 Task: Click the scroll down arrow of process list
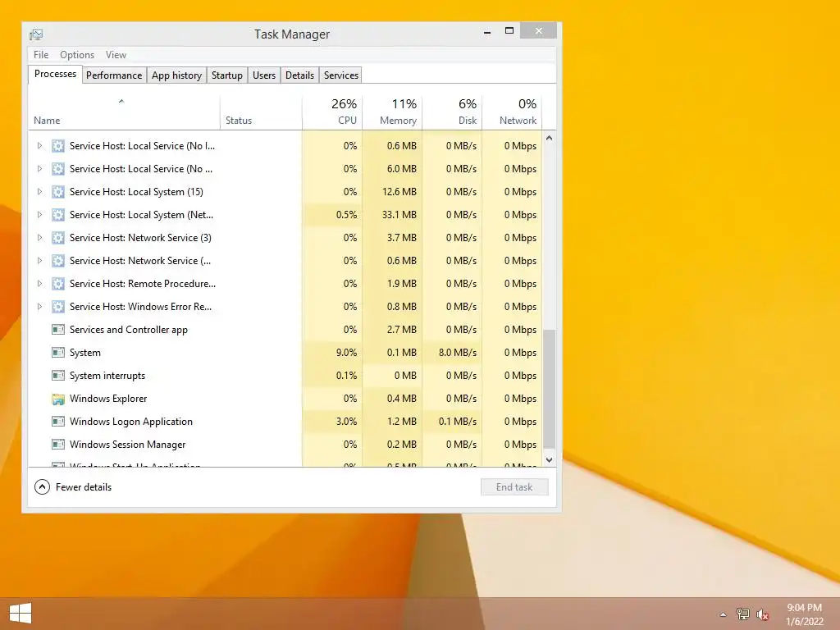coord(549,460)
